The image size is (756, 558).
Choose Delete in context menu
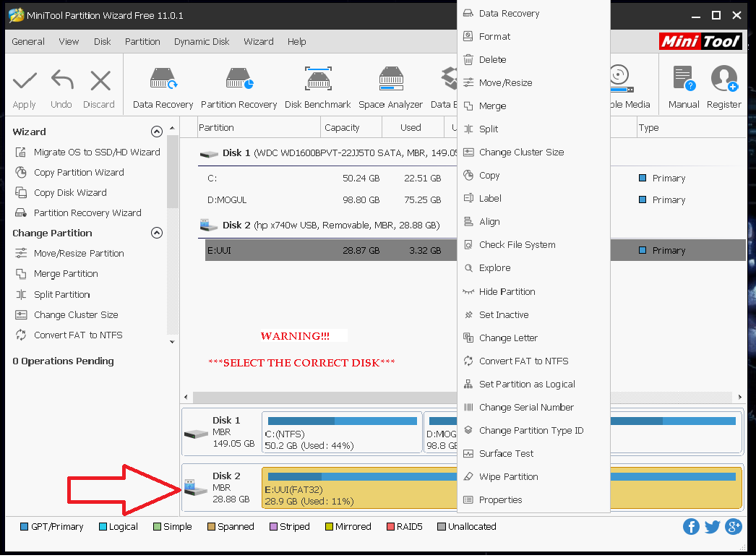pos(533,60)
